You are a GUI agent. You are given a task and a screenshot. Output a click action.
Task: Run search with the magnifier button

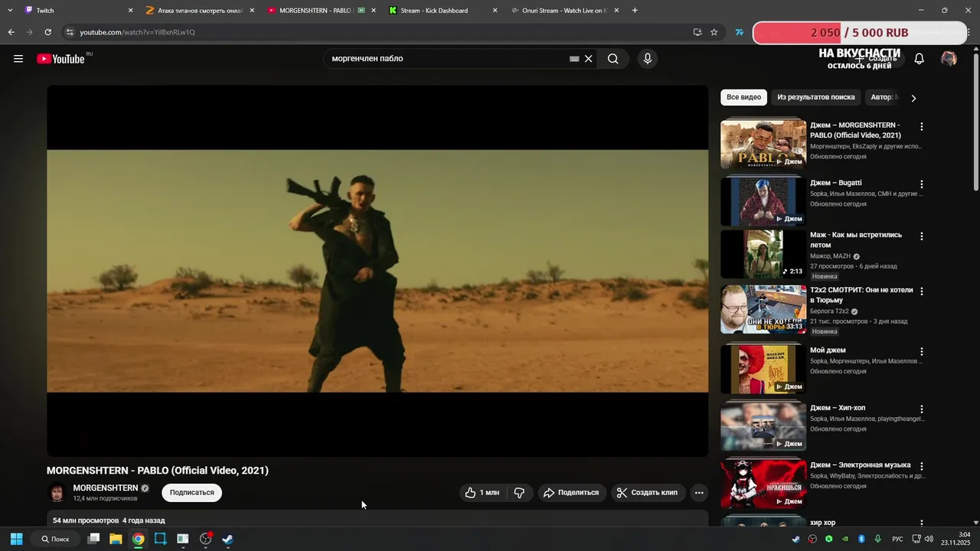613,59
